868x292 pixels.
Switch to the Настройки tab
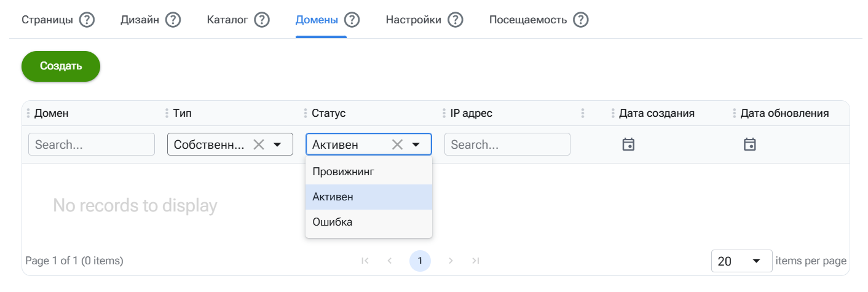coord(413,20)
